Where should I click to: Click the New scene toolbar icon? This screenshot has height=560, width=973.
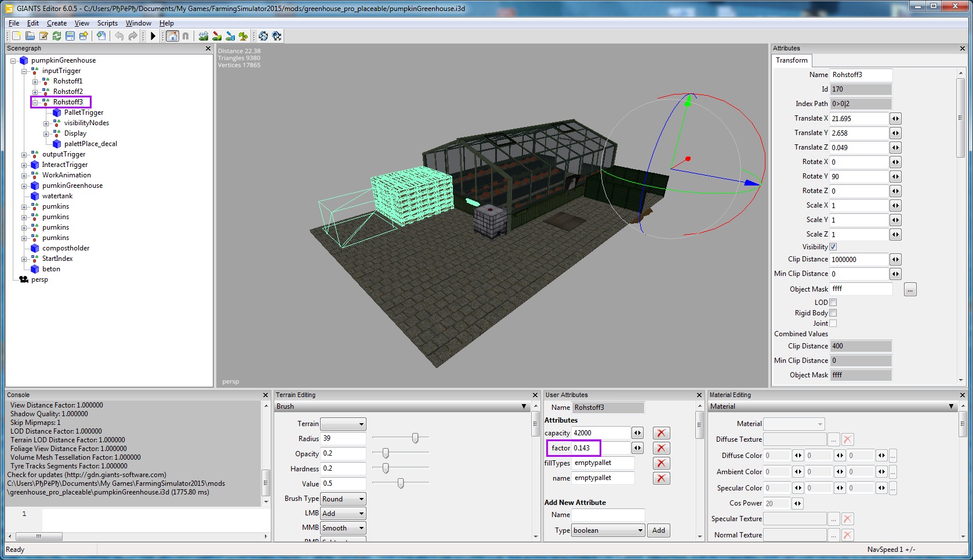pos(16,36)
